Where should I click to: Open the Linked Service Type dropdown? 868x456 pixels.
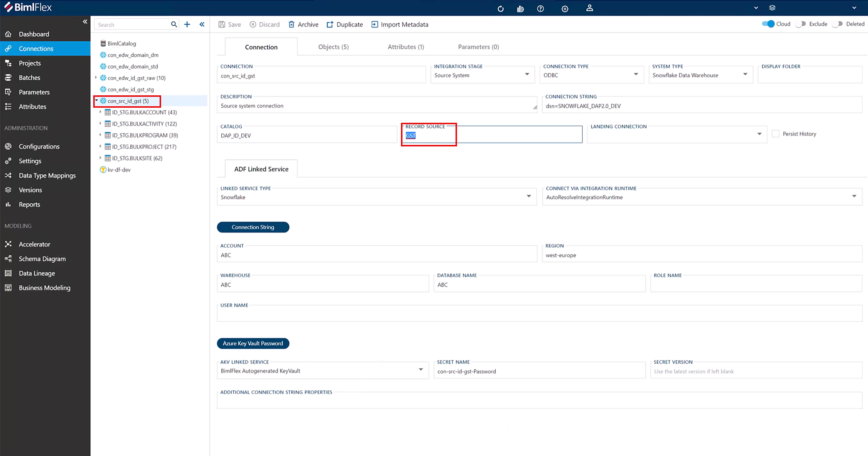tap(377, 197)
